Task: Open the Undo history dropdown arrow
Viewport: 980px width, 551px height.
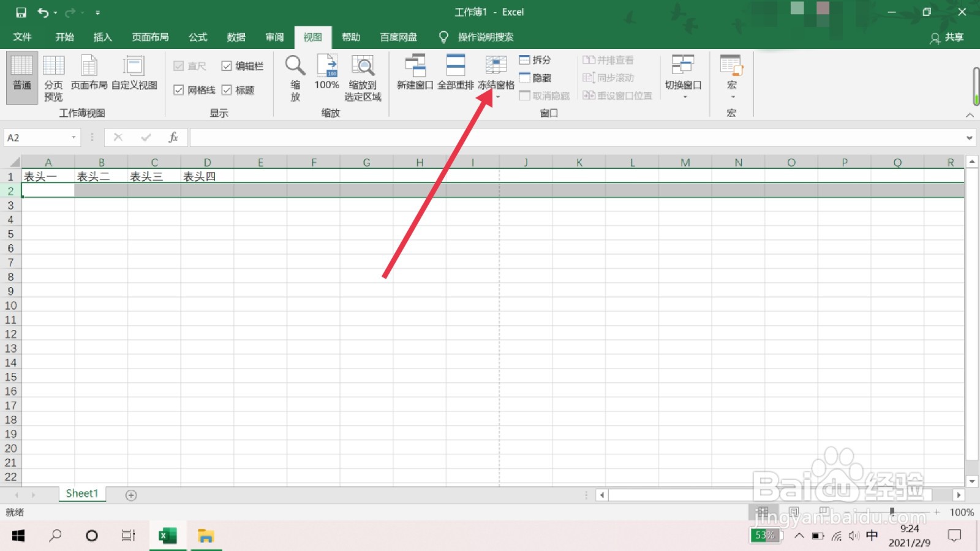Action: pyautogui.click(x=56, y=12)
